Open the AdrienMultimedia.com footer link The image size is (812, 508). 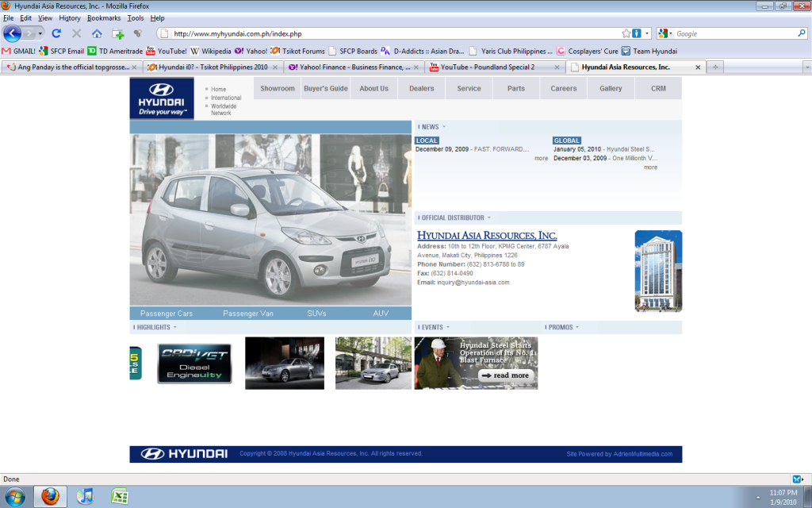click(642, 454)
